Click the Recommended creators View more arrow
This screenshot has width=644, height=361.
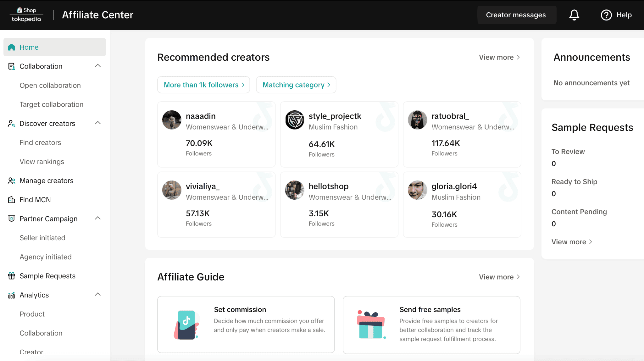click(x=519, y=57)
